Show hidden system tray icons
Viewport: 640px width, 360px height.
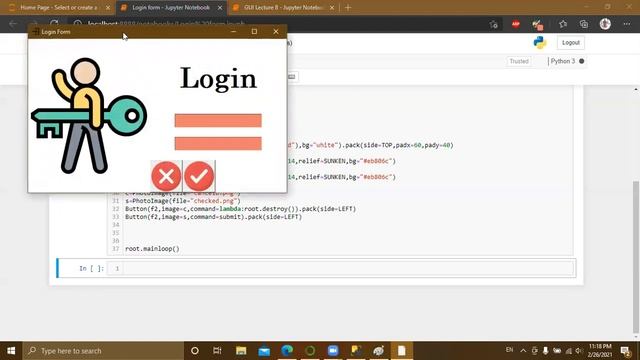pyautogui.click(x=523, y=350)
